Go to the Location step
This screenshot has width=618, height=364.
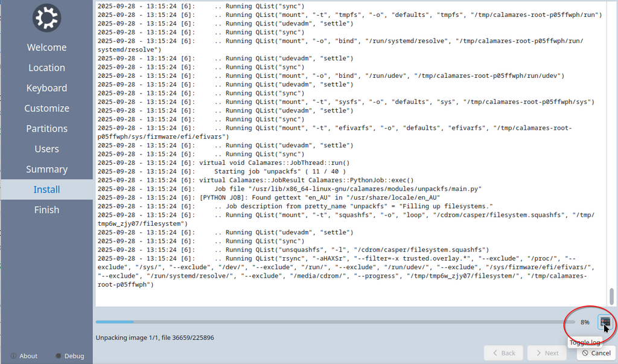pos(46,68)
